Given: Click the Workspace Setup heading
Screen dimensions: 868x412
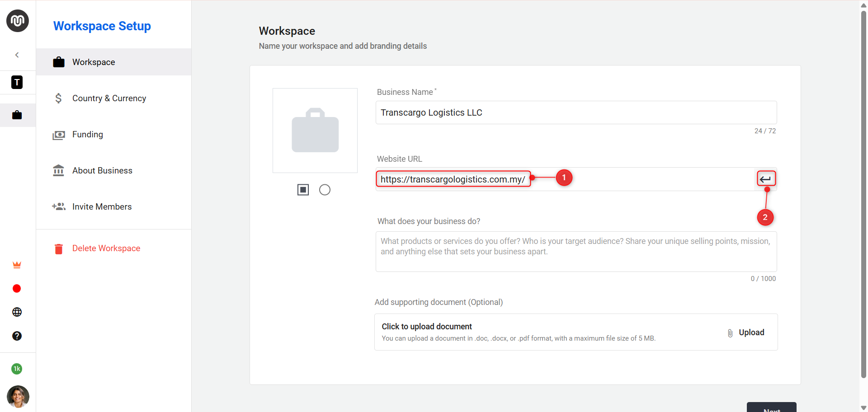Looking at the screenshot, I should 102,26.
